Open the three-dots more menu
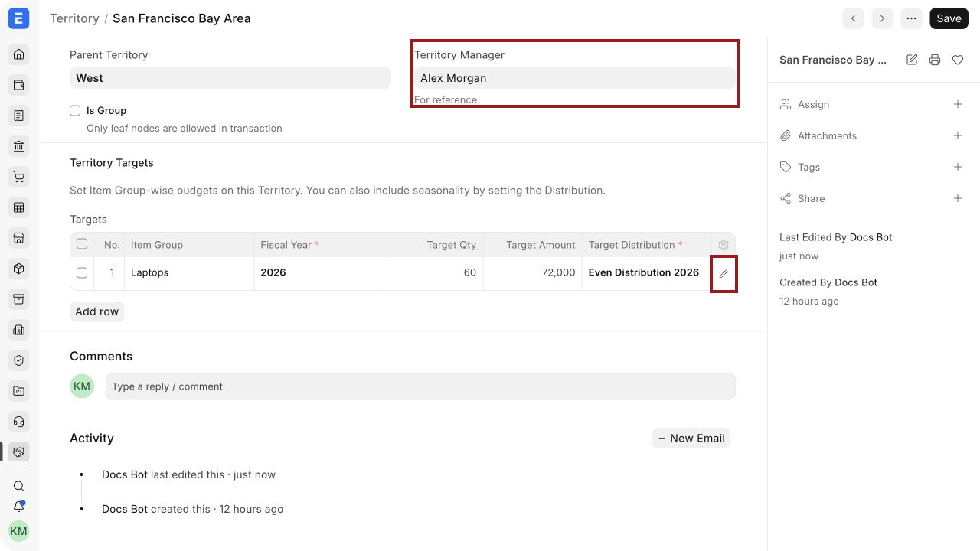 tap(911, 18)
